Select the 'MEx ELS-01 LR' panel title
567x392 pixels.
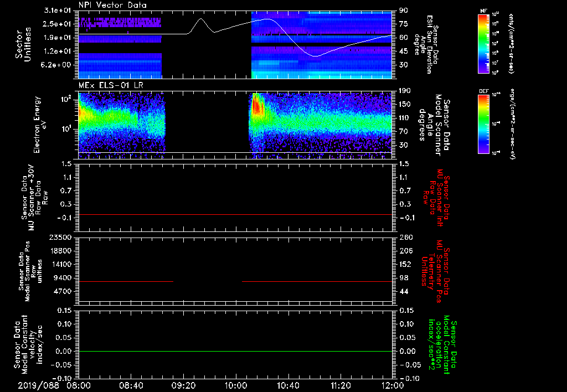click(111, 85)
